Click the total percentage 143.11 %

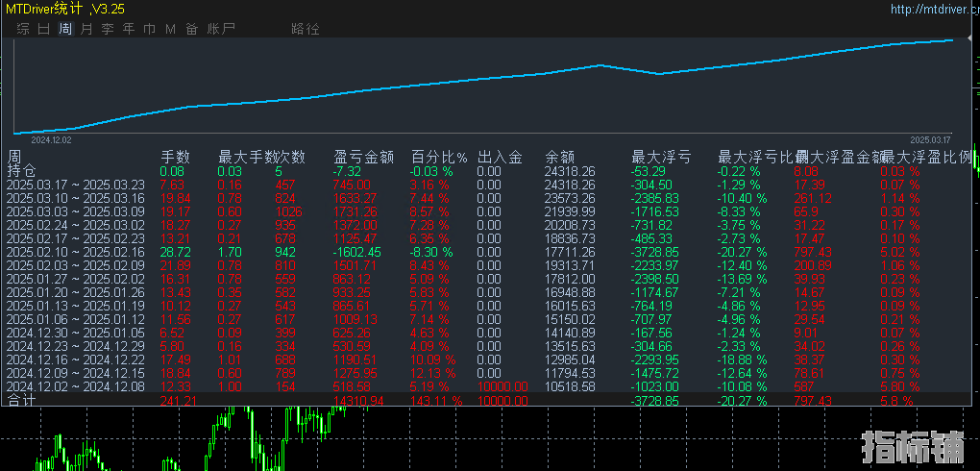437,401
